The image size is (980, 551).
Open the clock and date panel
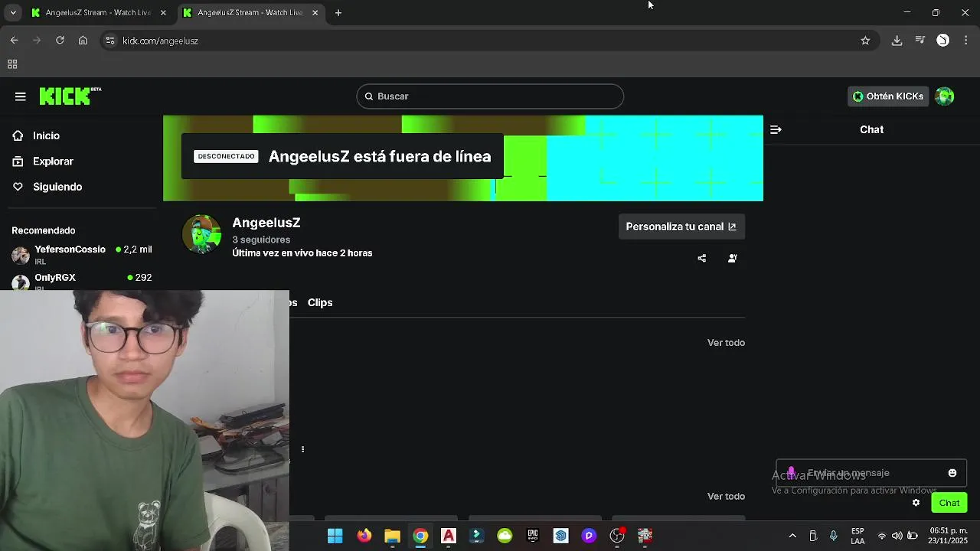click(949, 536)
